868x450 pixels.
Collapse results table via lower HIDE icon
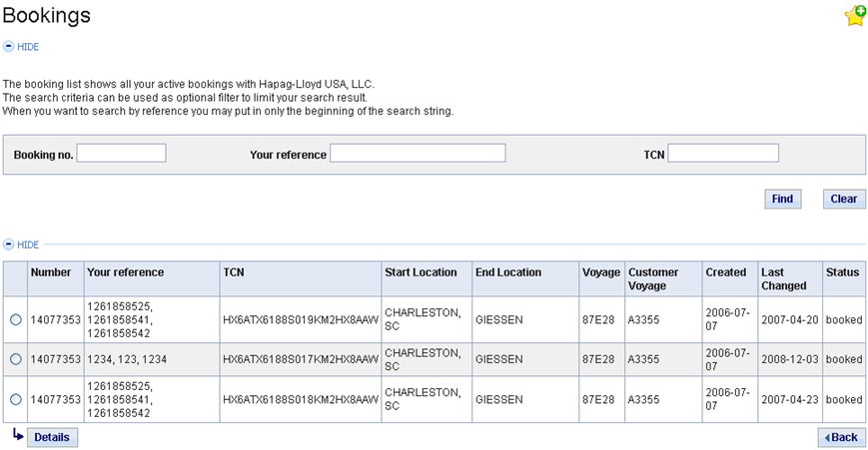coord(8,244)
